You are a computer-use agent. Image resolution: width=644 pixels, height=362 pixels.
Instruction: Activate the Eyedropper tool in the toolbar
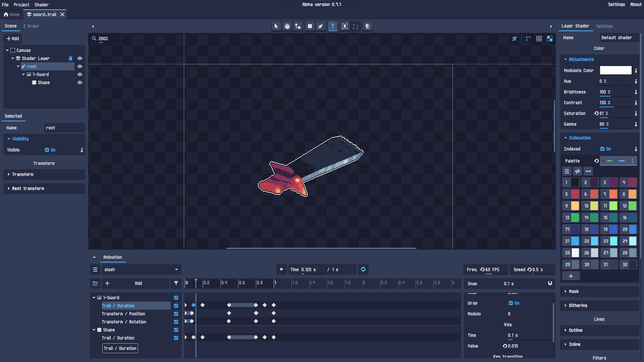(x=332, y=26)
